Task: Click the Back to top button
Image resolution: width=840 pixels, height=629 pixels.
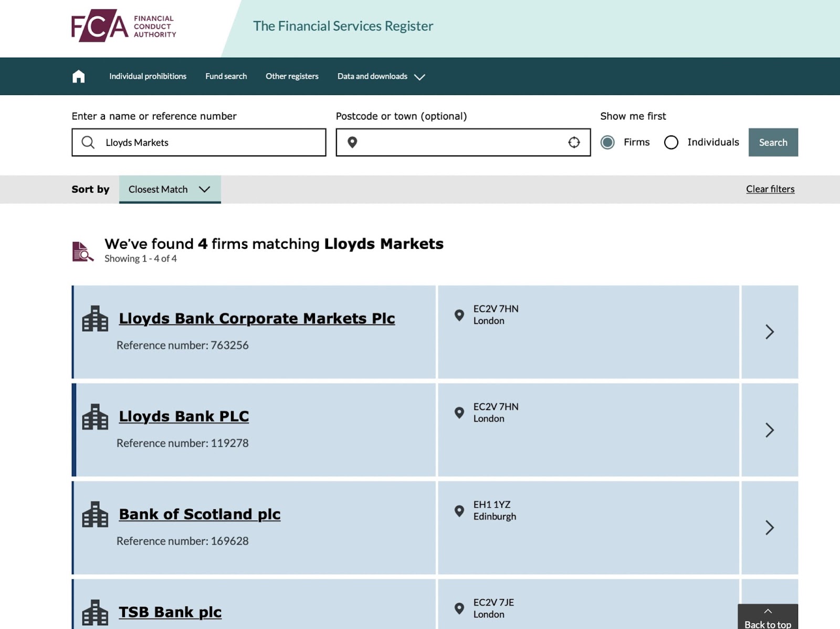Action: 768,617
